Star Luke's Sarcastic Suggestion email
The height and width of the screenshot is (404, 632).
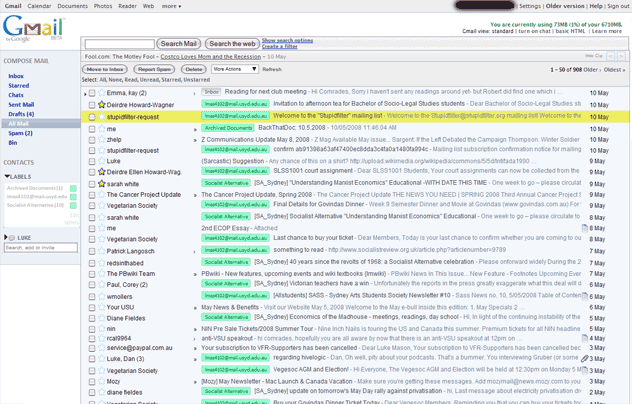102,161
